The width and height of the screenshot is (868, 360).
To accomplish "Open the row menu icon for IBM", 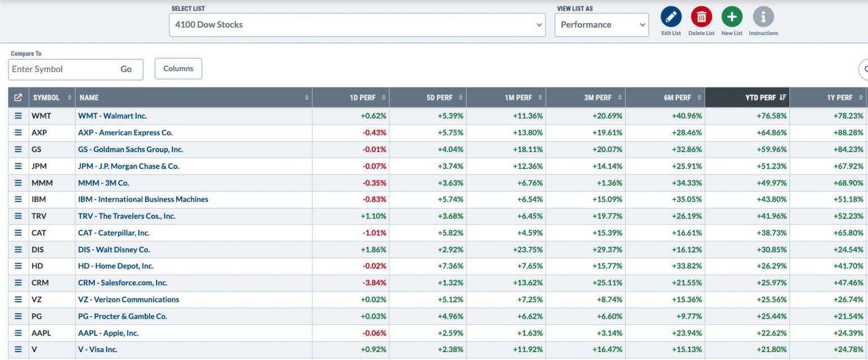I will [18, 199].
